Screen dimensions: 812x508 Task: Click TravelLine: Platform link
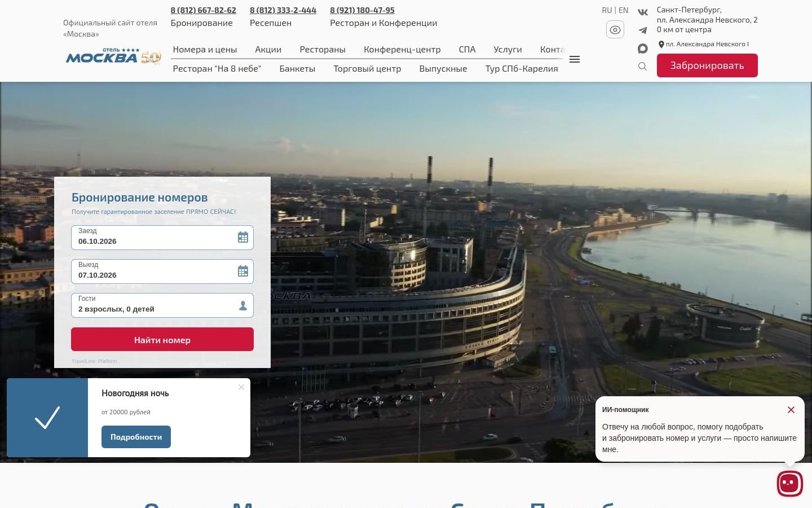tap(94, 361)
